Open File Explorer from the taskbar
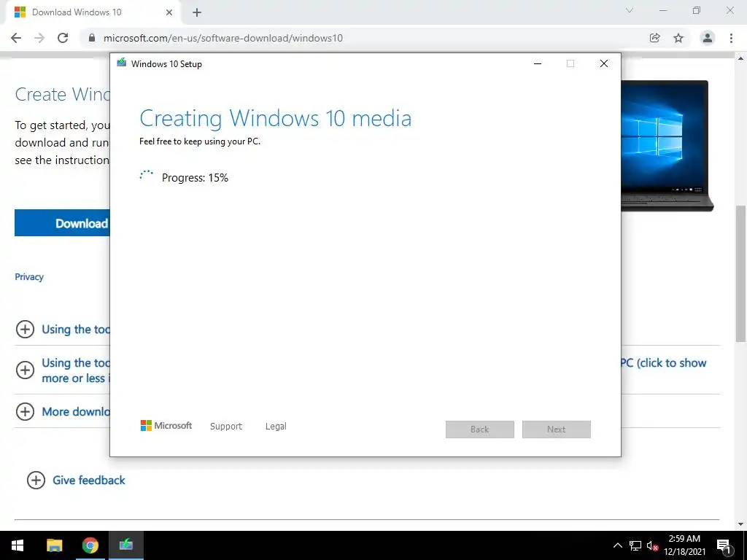 (54, 545)
